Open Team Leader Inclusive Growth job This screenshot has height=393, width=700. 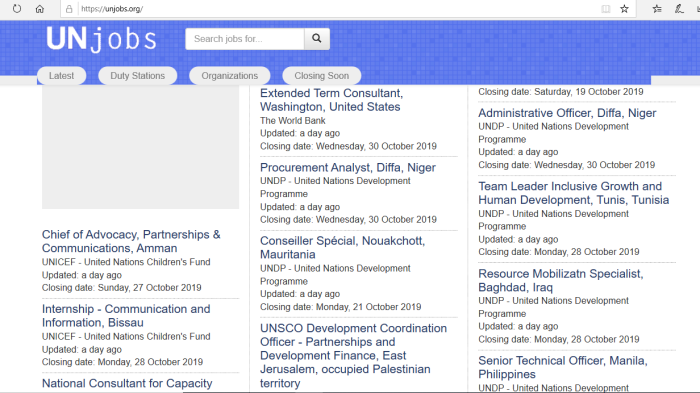pos(574,193)
